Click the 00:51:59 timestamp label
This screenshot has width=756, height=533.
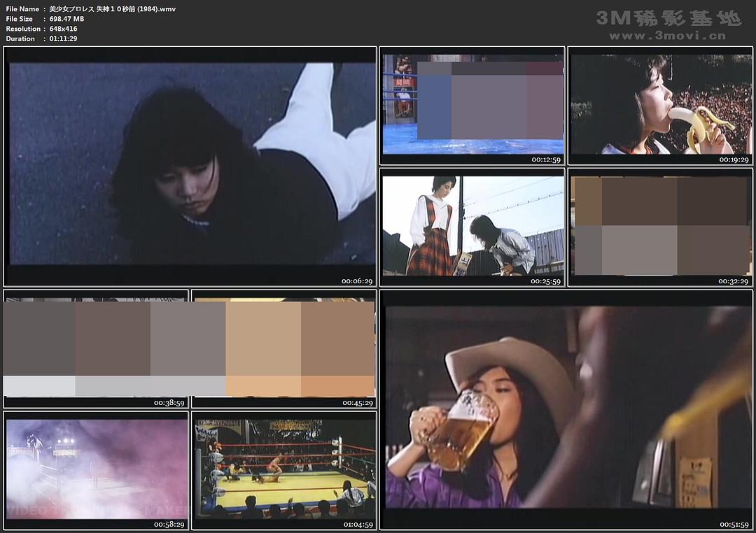[734, 525]
